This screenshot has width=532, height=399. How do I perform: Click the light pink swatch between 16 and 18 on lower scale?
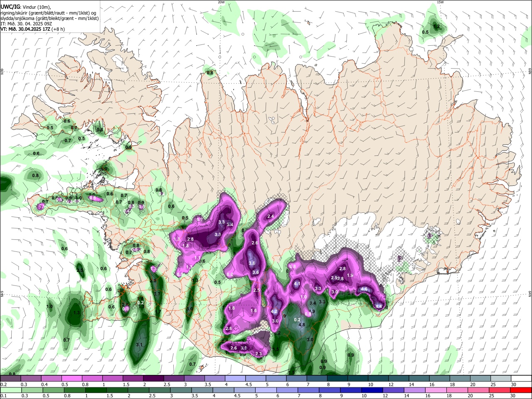click(436, 390)
